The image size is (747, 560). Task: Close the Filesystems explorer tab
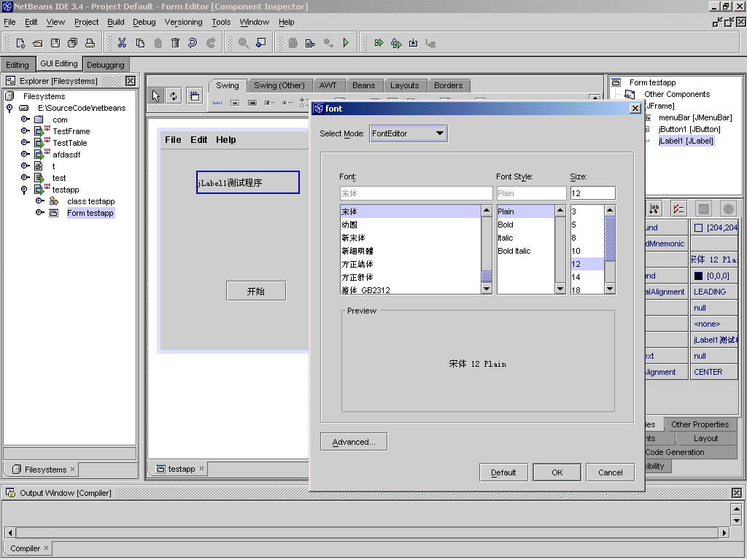[x=72, y=469]
